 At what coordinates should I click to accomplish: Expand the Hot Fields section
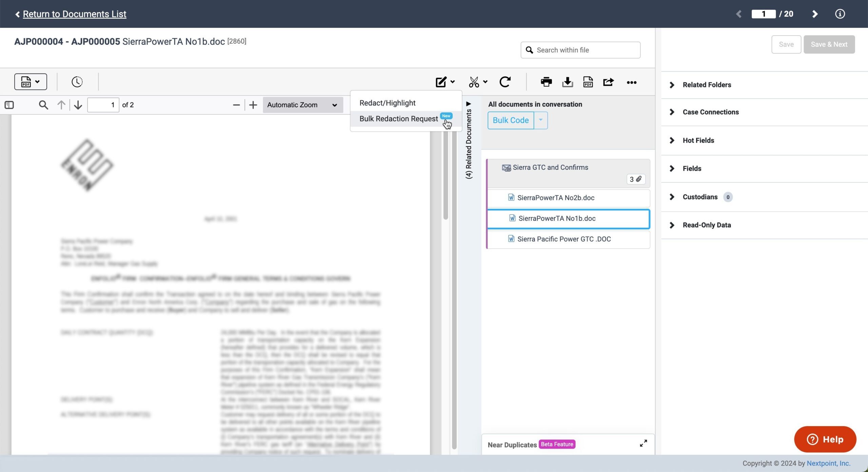coord(698,140)
